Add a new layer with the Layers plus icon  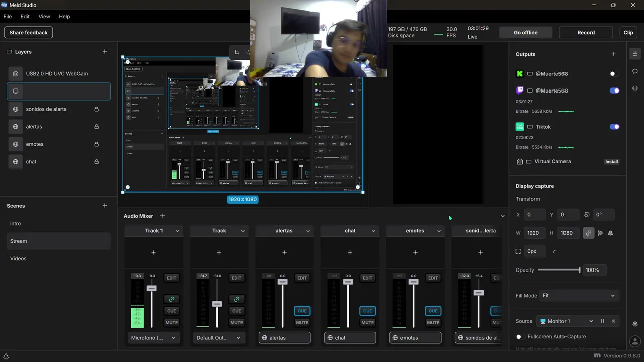(x=105, y=52)
